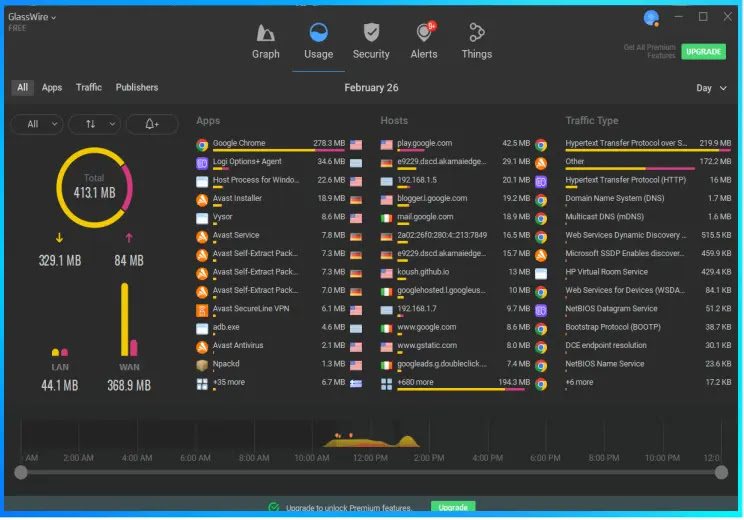Select the All tab

[22, 87]
